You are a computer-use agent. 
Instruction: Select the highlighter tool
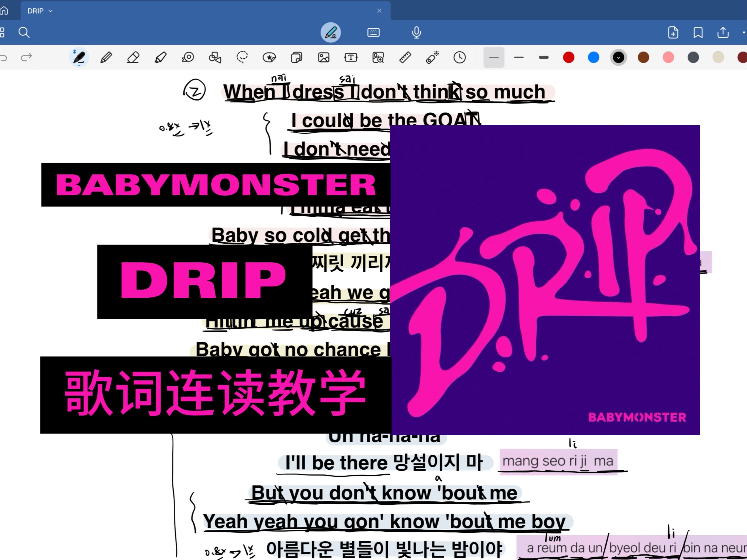click(160, 57)
